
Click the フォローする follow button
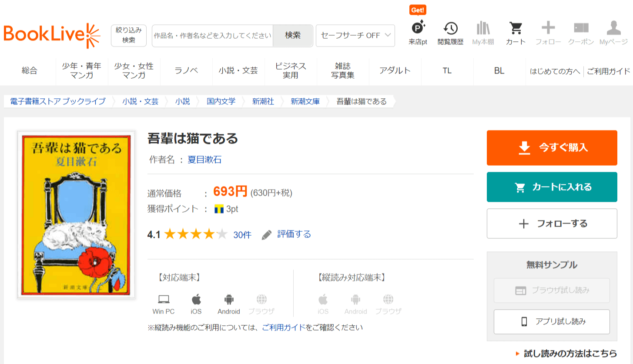[552, 224]
